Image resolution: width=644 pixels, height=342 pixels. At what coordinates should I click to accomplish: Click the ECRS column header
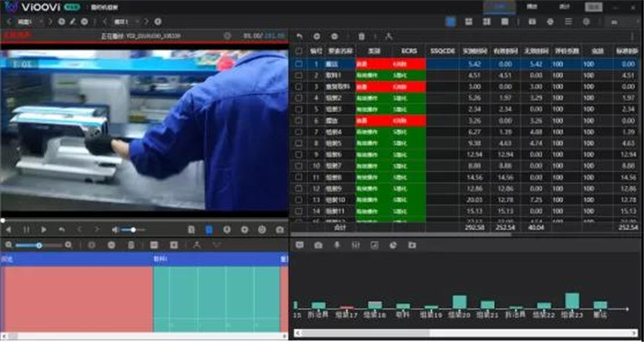click(x=409, y=51)
